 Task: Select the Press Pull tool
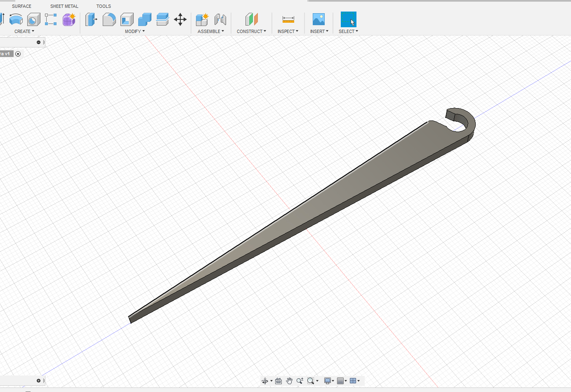(91, 19)
